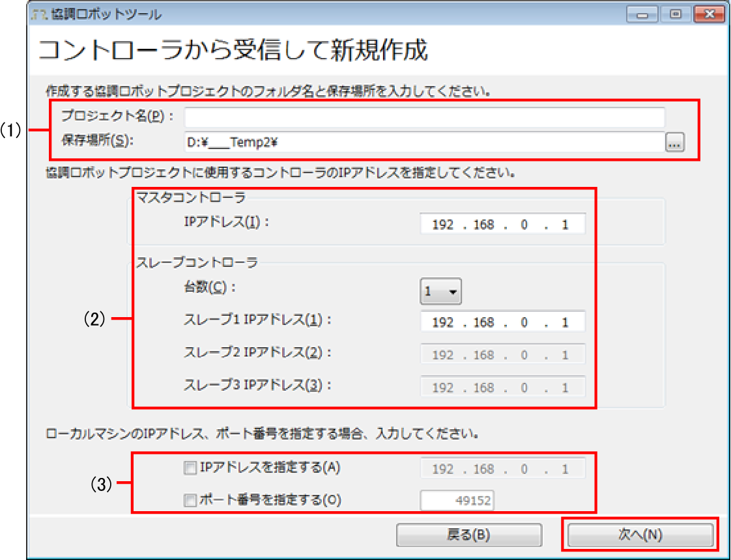Select last octet of master controller IP
The height and width of the screenshot is (560, 731).
coord(564,225)
